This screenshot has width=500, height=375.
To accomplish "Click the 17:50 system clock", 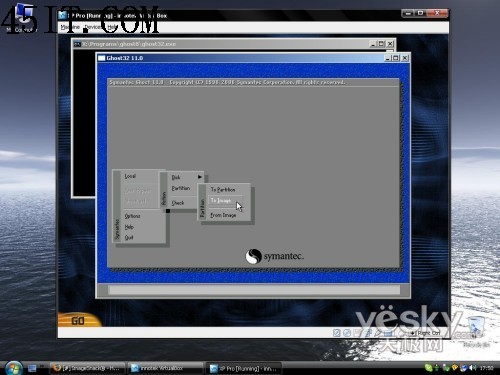I will point(486,368).
